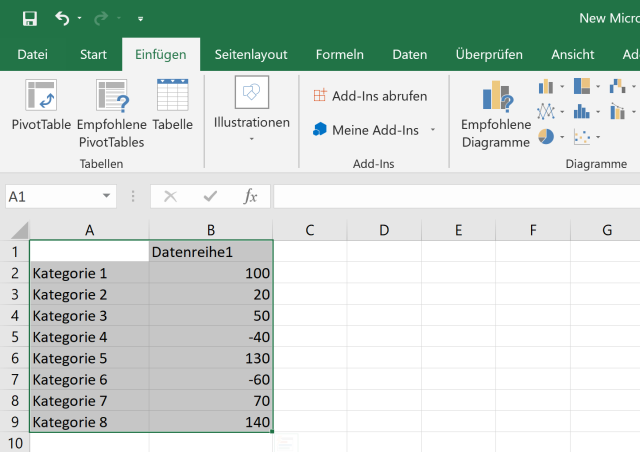The height and width of the screenshot is (452, 640).
Task: Expand the column chart dropdown arrow
Action: pyautogui.click(x=562, y=87)
